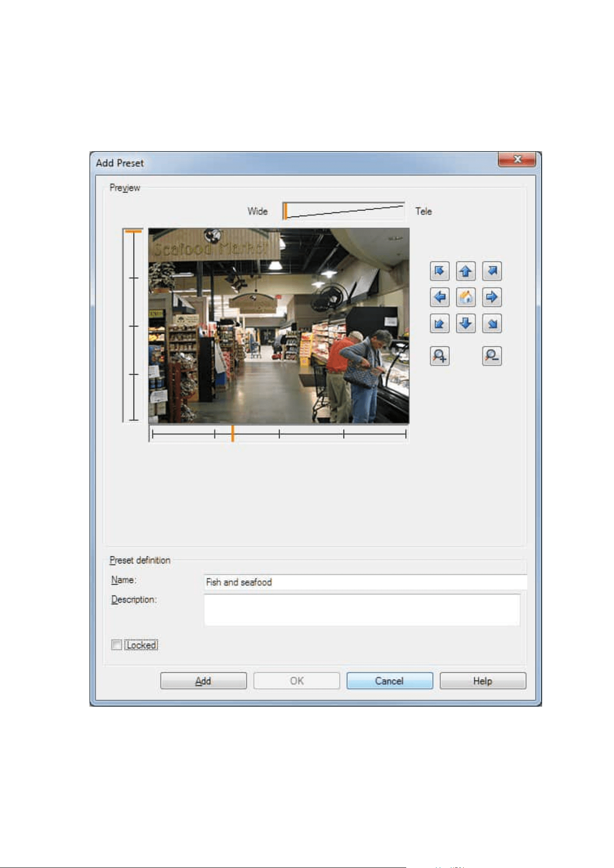Click the Wide-Tele zoom slider
The width and height of the screenshot is (614, 868).
[x=344, y=211]
